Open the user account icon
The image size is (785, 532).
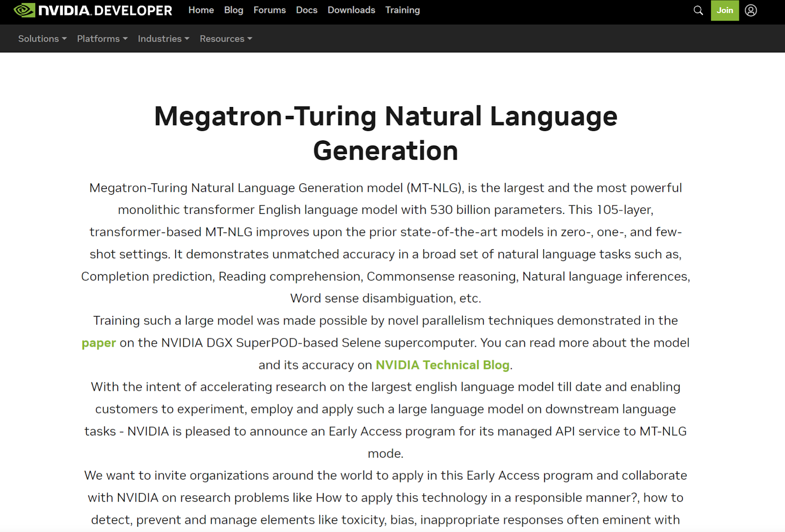[x=751, y=10]
